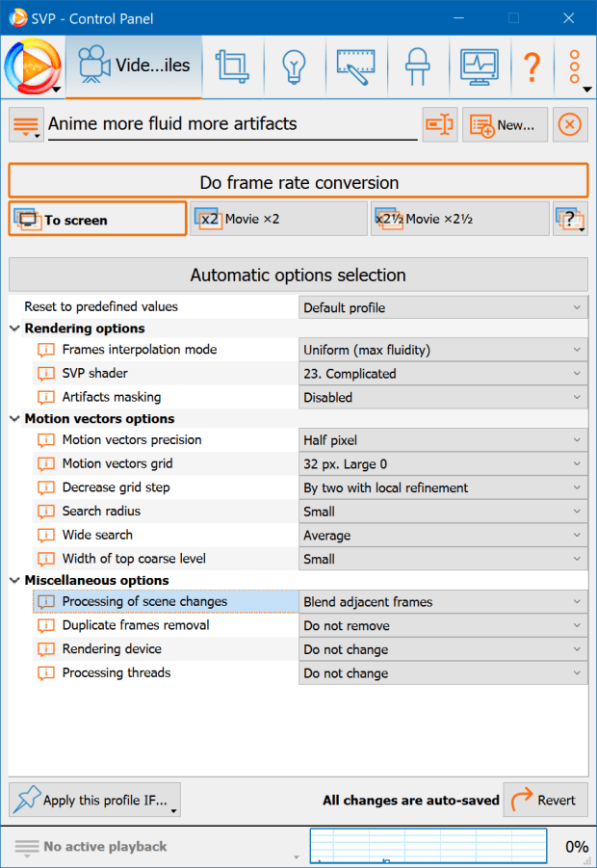Open the three-dots additional options icon

click(x=574, y=66)
